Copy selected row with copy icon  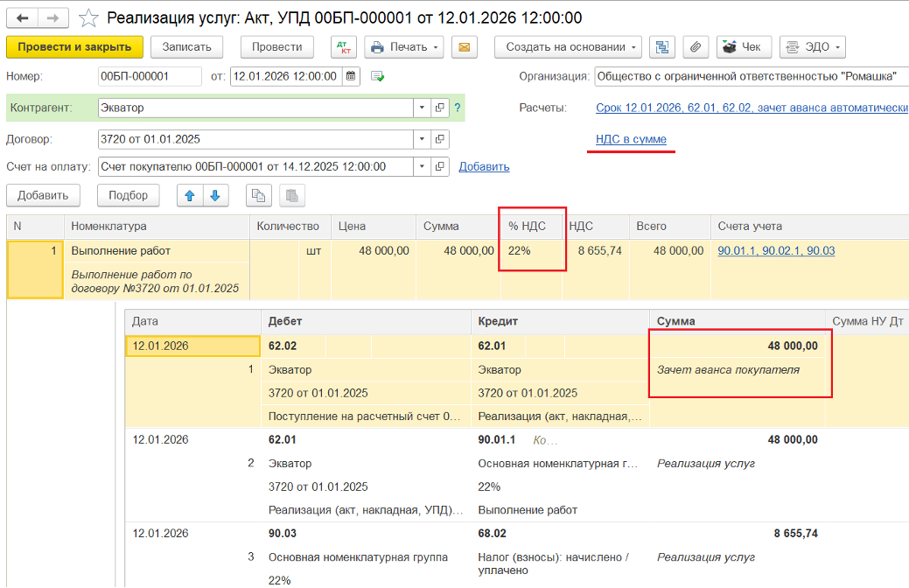258,195
